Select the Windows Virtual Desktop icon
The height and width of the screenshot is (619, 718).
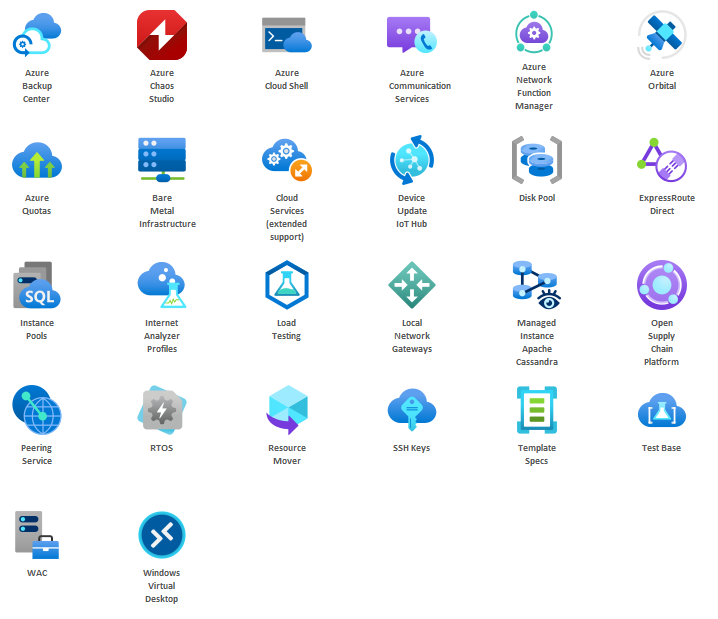[161, 535]
